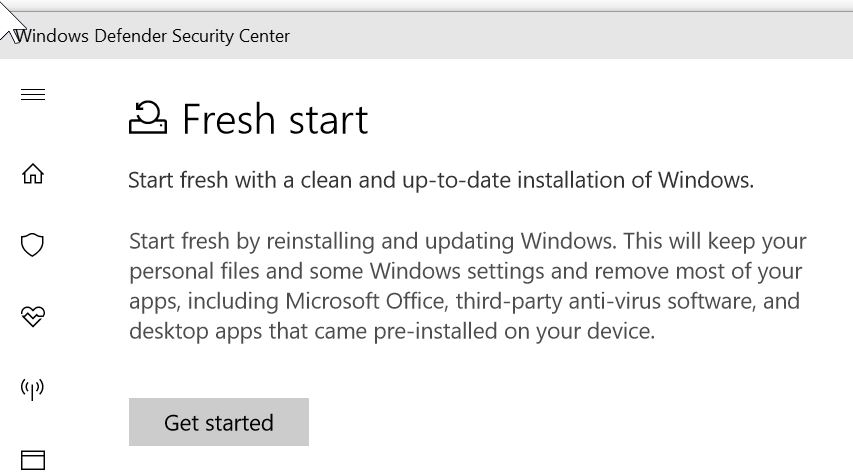The width and height of the screenshot is (853, 472).
Task: Click the 'personal files' phrase in paragraph
Action: [194, 271]
